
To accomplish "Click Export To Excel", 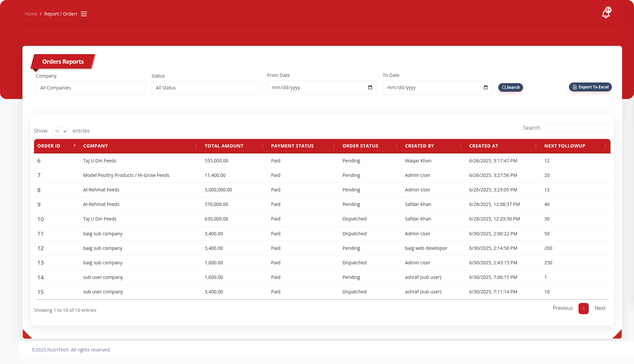I will point(590,87).
